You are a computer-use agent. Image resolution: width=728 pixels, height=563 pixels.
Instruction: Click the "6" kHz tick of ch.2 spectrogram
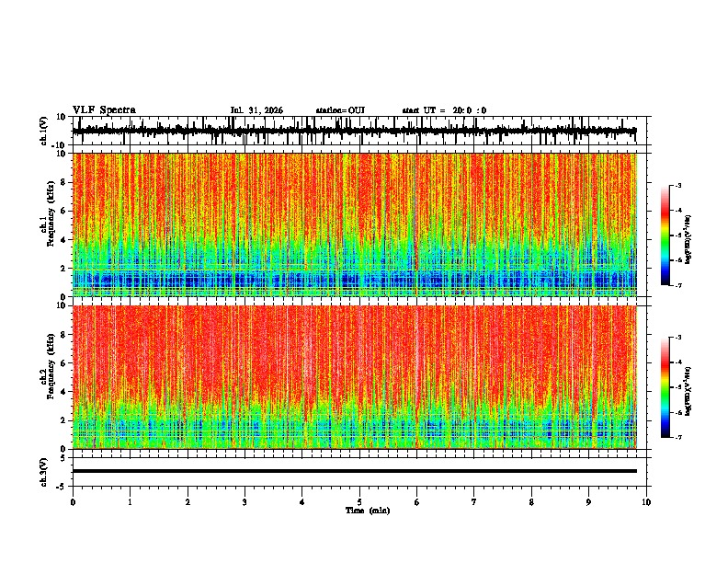tap(64, 363)
